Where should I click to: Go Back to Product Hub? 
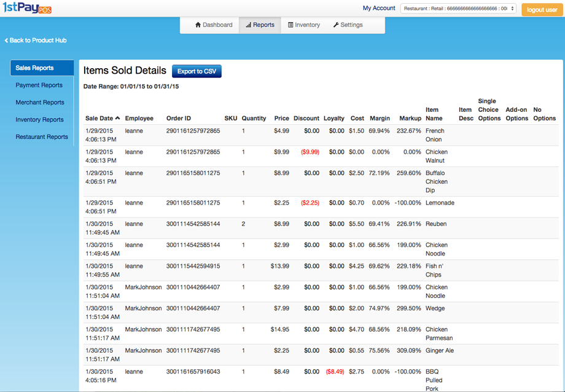pos(36,41)
